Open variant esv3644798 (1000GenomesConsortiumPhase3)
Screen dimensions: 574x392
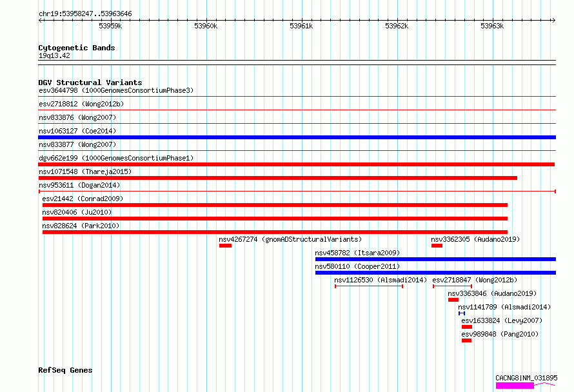(116, 90)
